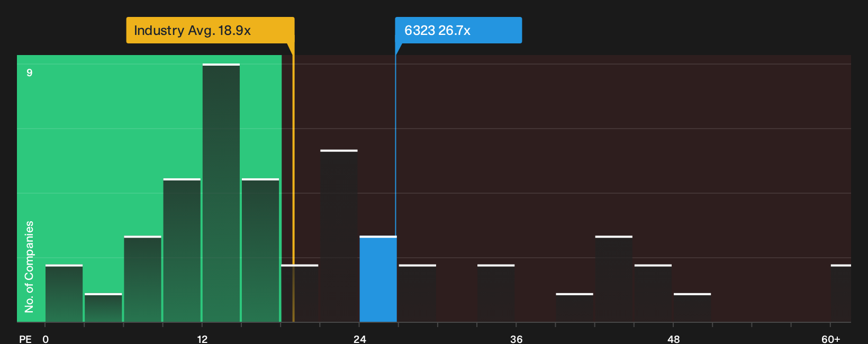Click the PE axis value 36
Screen dimensions: 868x344
pyautogui.click(x=516, y=339)
